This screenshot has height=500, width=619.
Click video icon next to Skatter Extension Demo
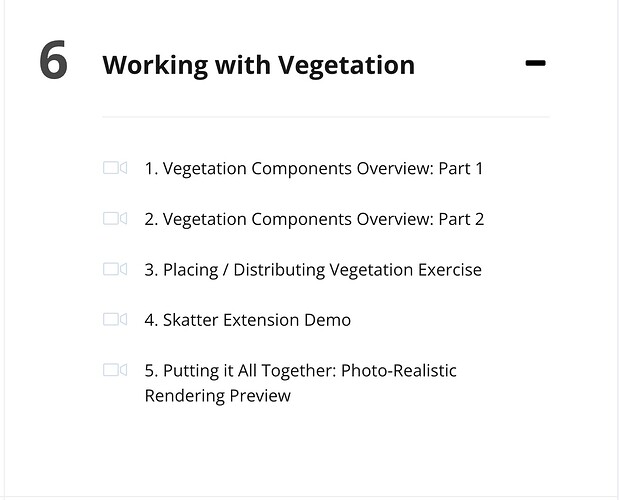[x=115, y=319]
